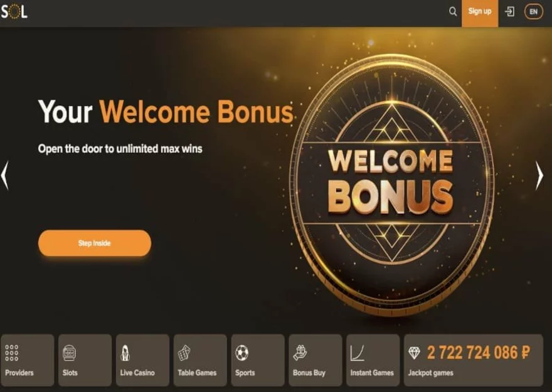552x392 pixels.
Task: Open Live Casino dealer icon
Action: point(125,353)
